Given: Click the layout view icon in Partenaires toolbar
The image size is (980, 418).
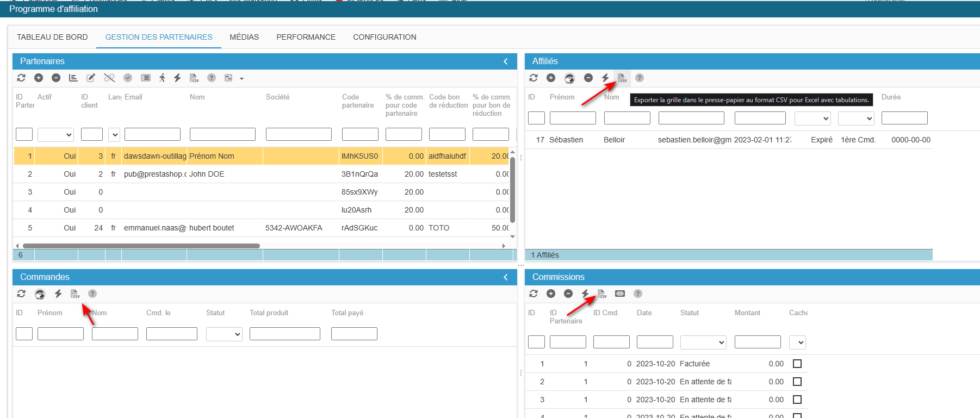Looking at the screenshot, I should point(228,78).
